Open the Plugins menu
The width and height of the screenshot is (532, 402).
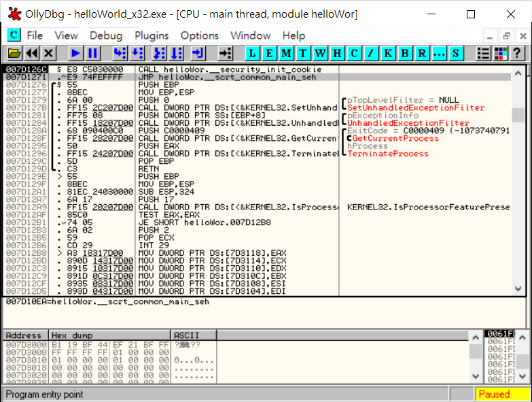tap(152, 35)
